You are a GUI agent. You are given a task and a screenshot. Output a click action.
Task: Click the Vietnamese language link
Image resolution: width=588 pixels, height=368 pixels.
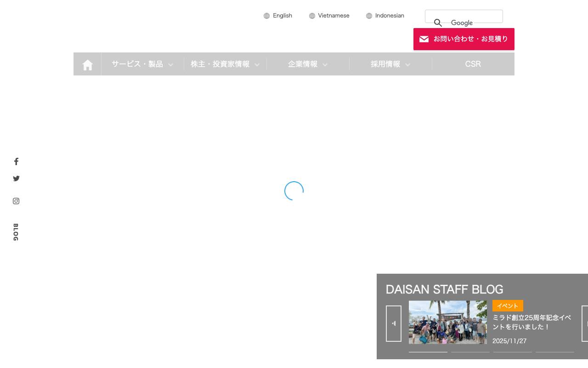point(334,16)
